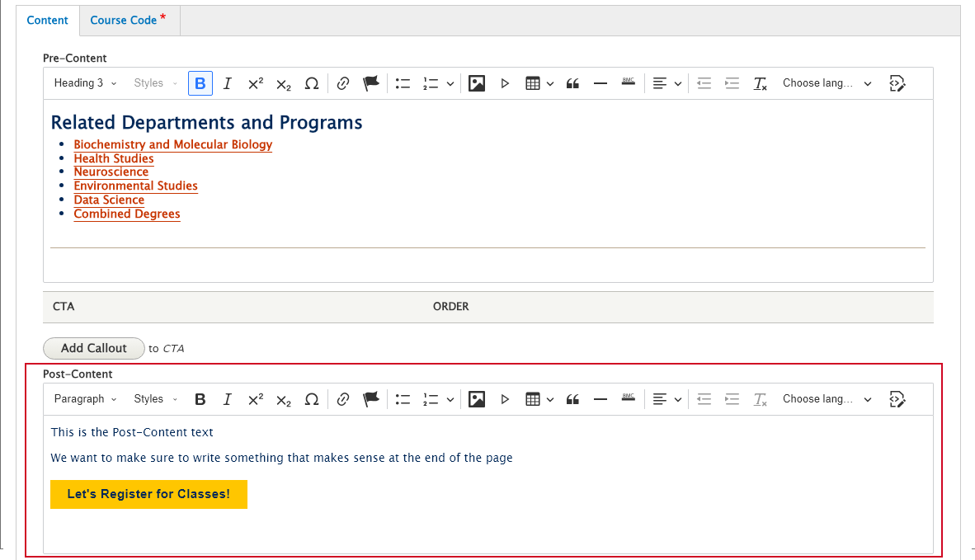
Task: Toggle Italic formatting in the Post-Content toolbar
Action: (227, 398)
